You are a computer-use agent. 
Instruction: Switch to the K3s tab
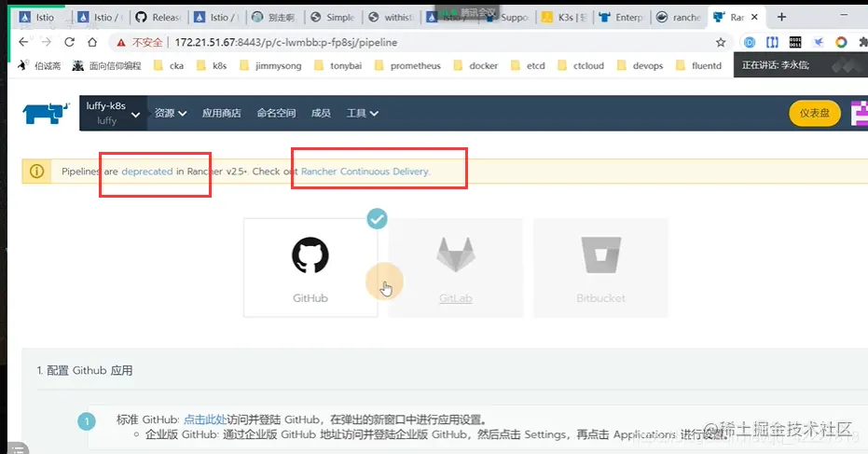point(565,17)
